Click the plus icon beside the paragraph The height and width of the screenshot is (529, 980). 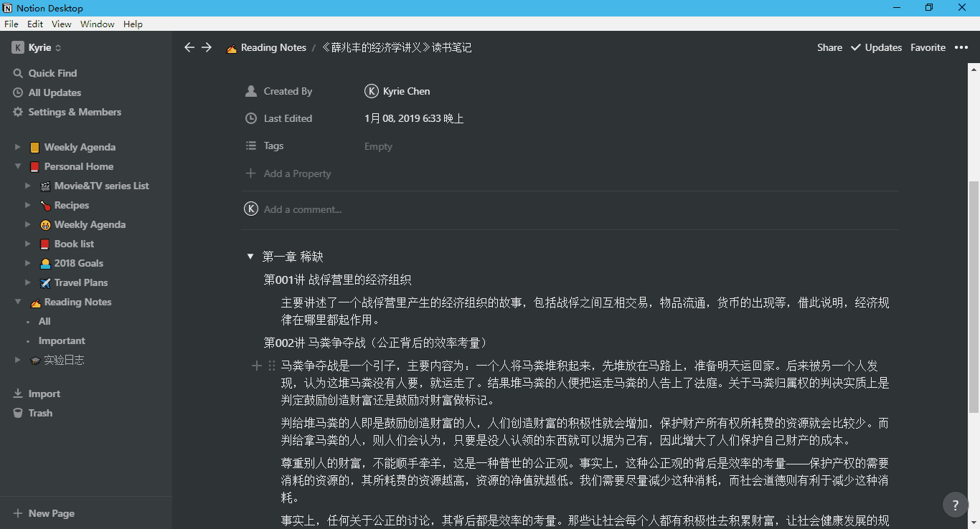[x=257, y=366]
